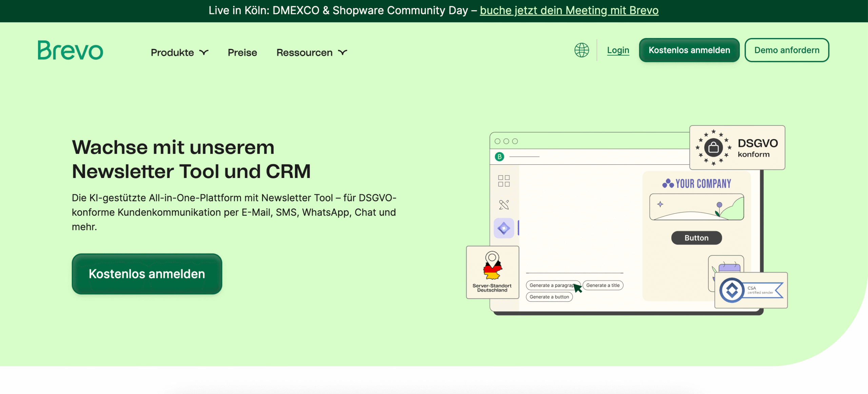
Task: Click Demo anfordern button
Action: 787,50
